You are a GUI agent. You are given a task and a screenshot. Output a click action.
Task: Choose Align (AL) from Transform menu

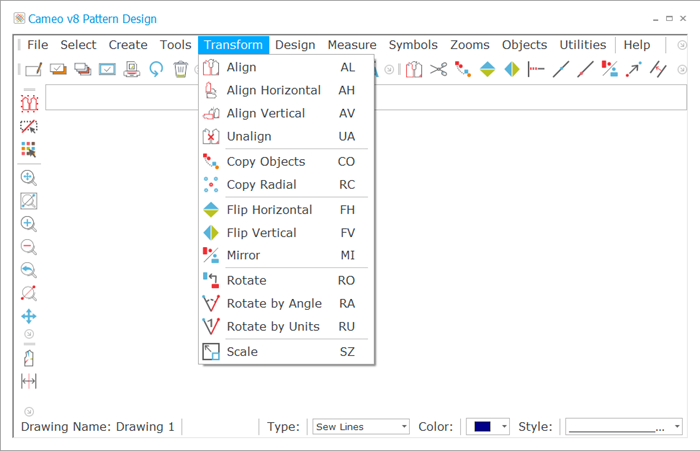pyautogui.click(x=286, y=67)
